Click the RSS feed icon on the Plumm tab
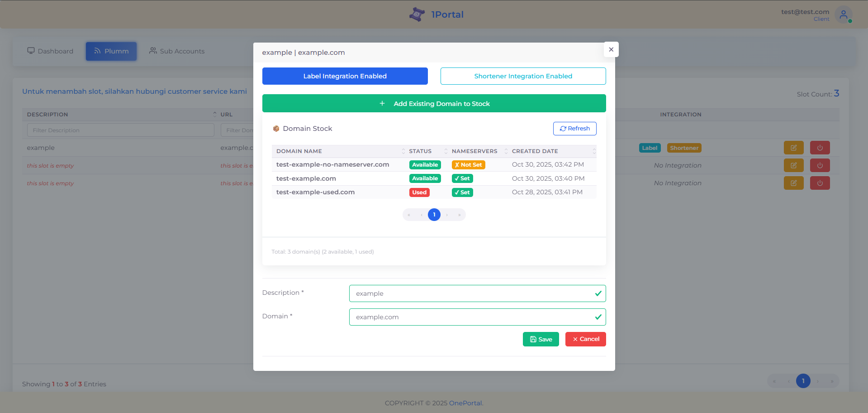Image resolution: width=868 pixels, height=413 pixels. (x=97, y=51)
